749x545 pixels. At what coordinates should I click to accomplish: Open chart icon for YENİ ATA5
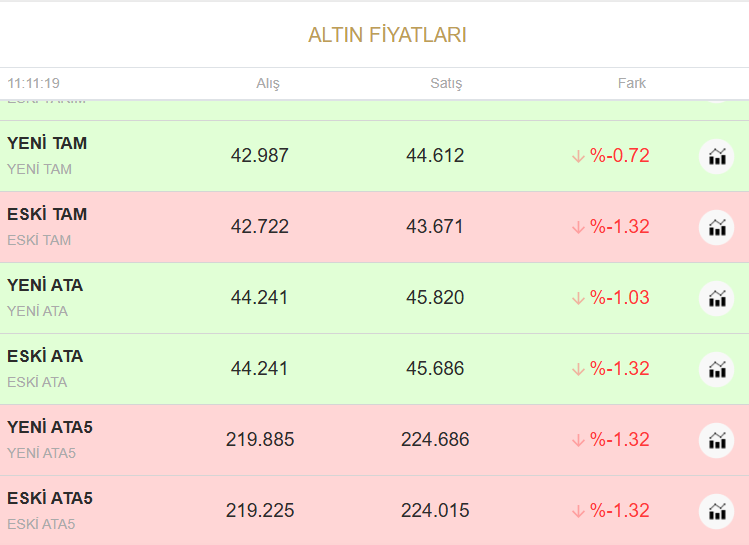pos(716,440)
